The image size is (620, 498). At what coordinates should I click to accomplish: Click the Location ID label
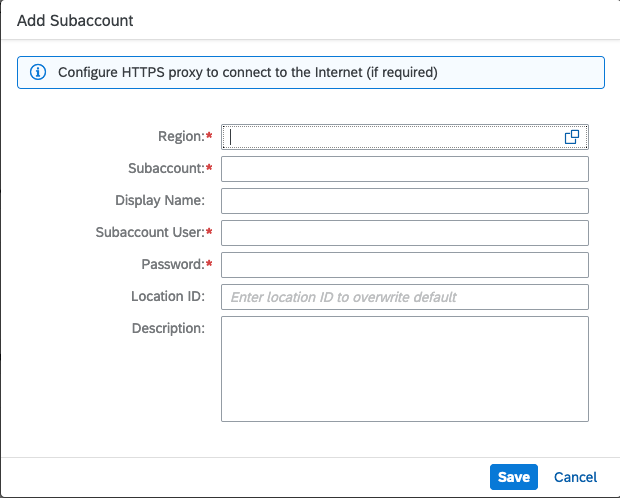pos(168,296)
